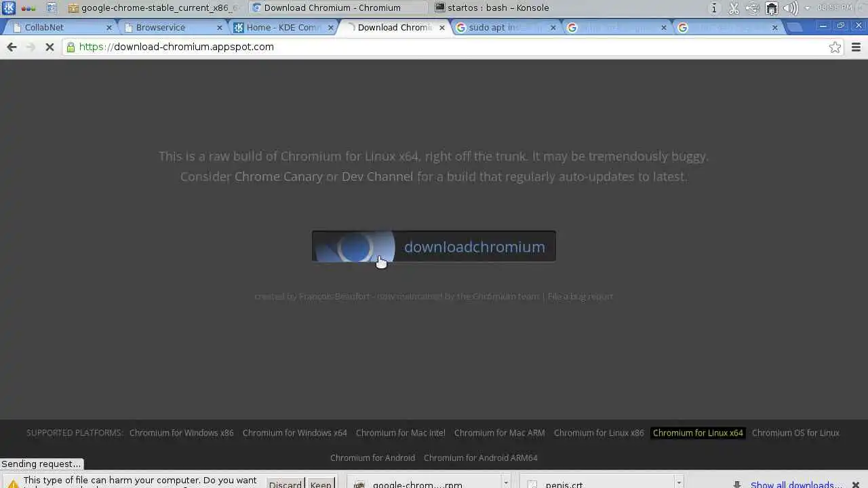The width and height of the screenshot is (868, 488).
Task: Select Chromium for Mac ARM
Action: pyautogui.click(x=500, y=432)
